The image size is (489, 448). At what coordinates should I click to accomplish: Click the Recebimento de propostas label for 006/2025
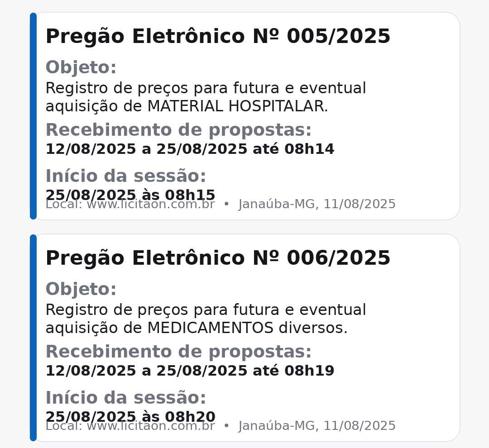click(x=178, y=352)
